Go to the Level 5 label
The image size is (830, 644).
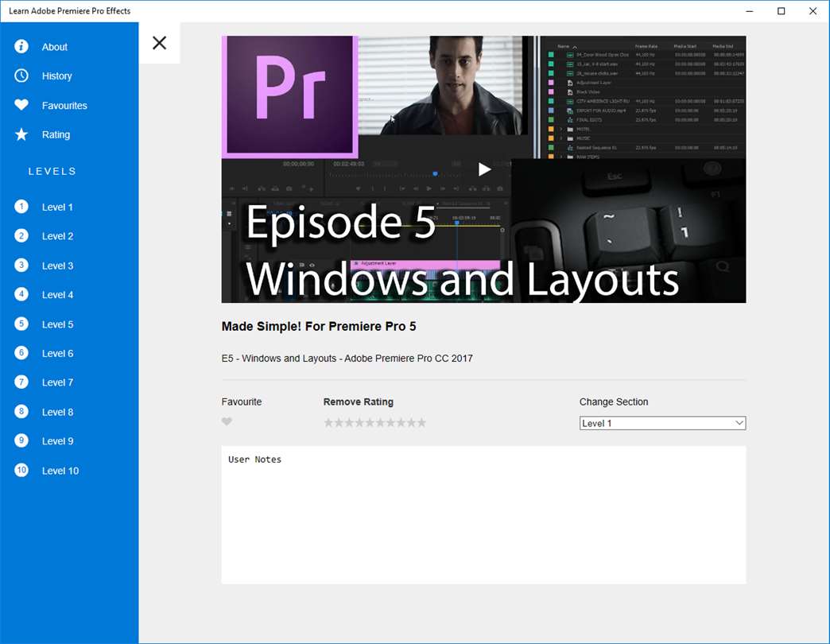tap(57, 324)
